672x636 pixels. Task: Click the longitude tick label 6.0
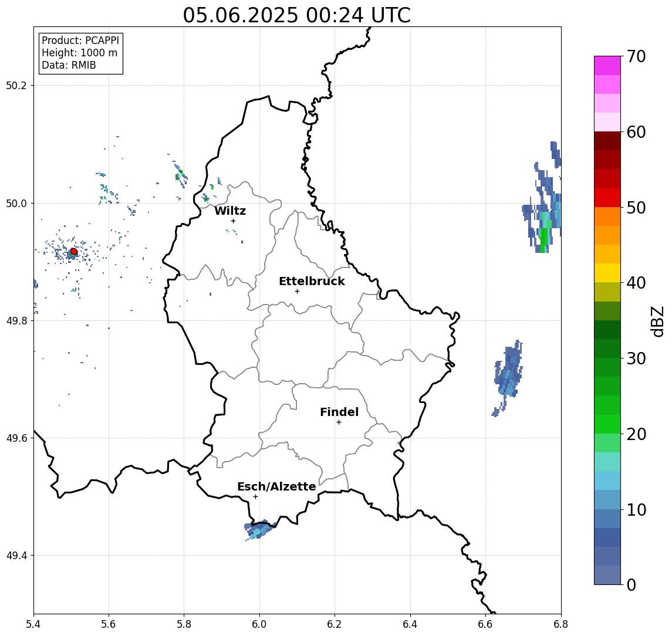coord(259,624)
